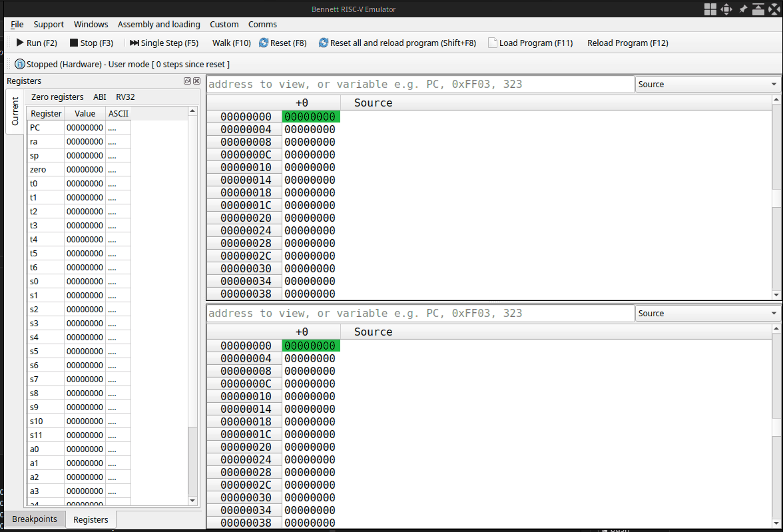Close the Registers panel
The width and height of the screenshot is (783, 532).
click(x=196, y=81)
